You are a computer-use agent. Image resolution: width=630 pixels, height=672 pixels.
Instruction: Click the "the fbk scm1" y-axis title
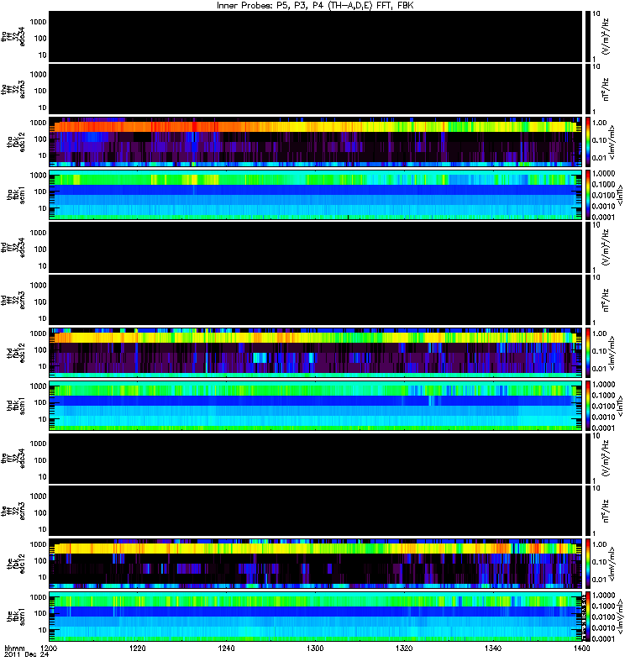(x=16, y=617)
